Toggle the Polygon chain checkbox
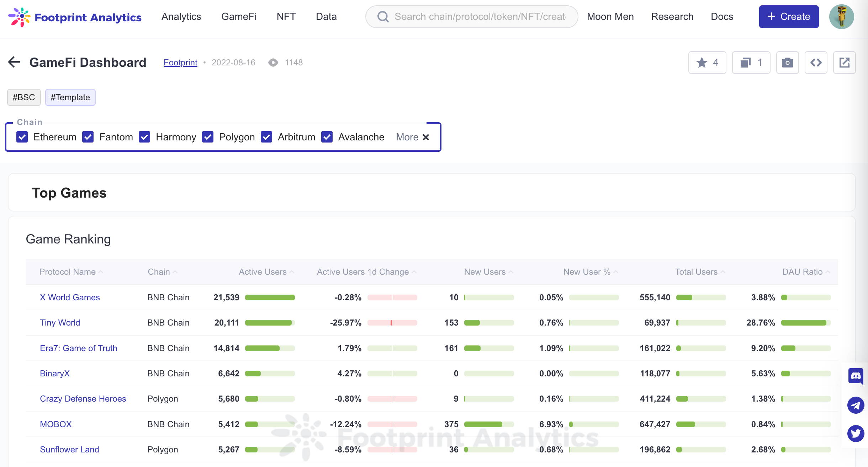The image size is (868, 467). tap(208, 137)
